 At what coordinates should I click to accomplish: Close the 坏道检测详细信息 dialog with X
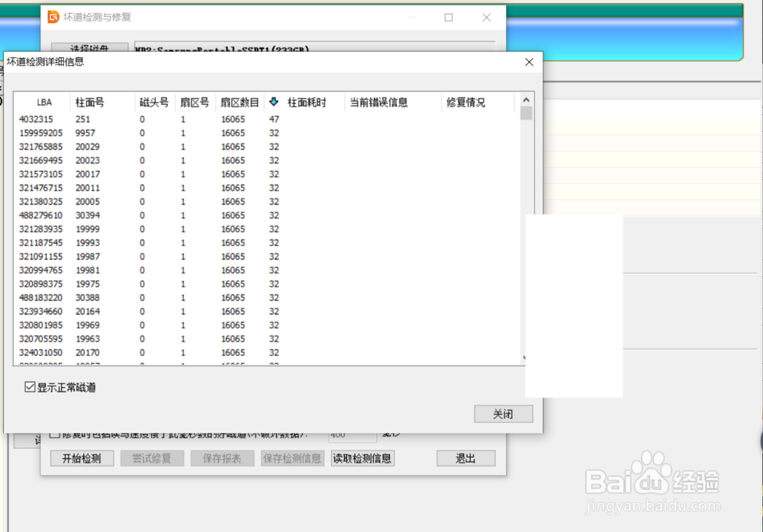coord(529,62)
